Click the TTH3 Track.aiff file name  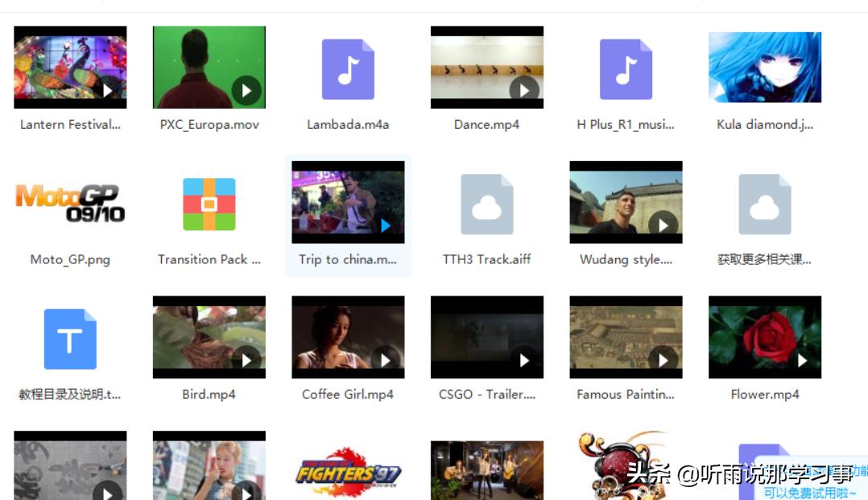pyautogui.click(x=486, y=260)
